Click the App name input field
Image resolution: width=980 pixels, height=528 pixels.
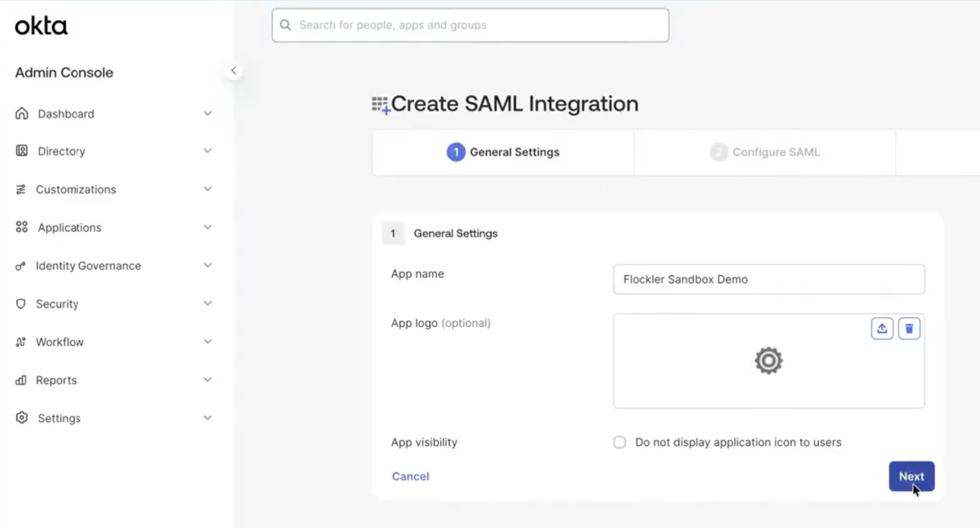769,279
